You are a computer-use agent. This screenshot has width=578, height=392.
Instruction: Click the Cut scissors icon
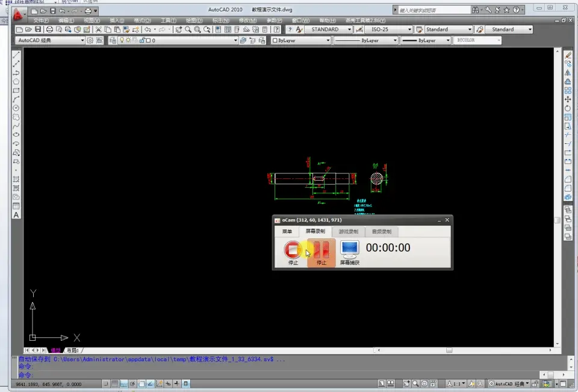tap(98, 30)
